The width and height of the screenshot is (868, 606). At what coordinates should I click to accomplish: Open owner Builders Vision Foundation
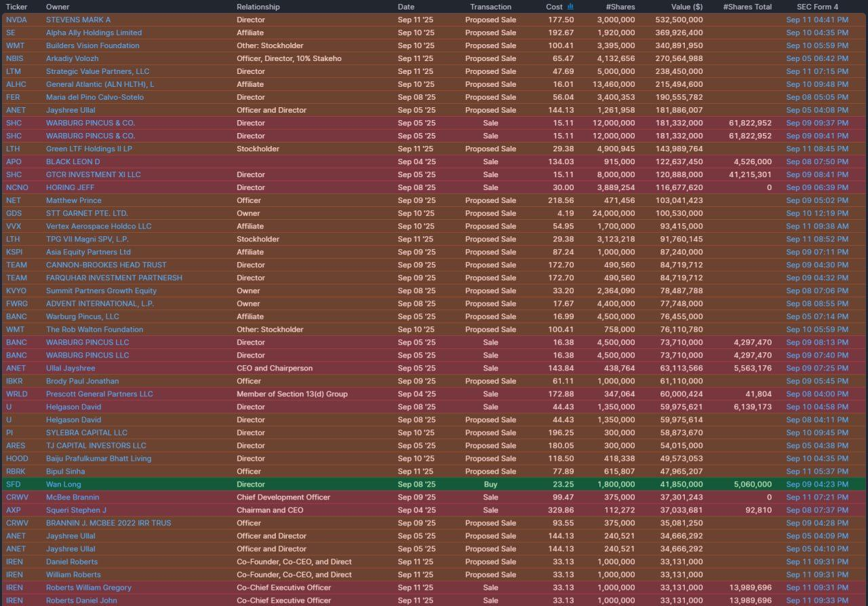[92, 45]
